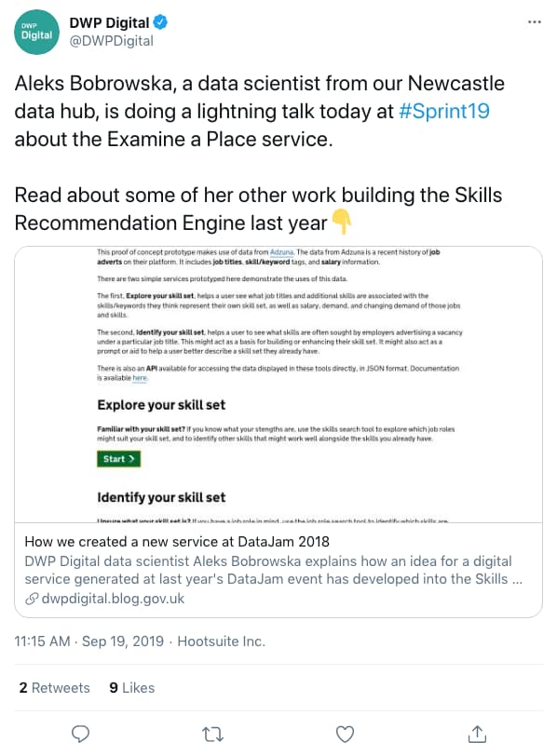Image resolution: width=557 pixels, height=756 pixels.
Task: Open the Skills engine preview image
Action: [x=278, y=385]
